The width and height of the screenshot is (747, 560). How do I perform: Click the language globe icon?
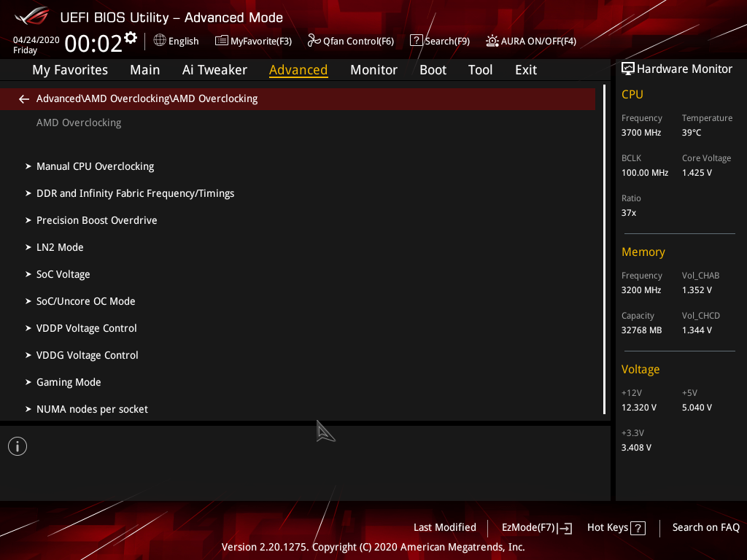pos(160,41)
